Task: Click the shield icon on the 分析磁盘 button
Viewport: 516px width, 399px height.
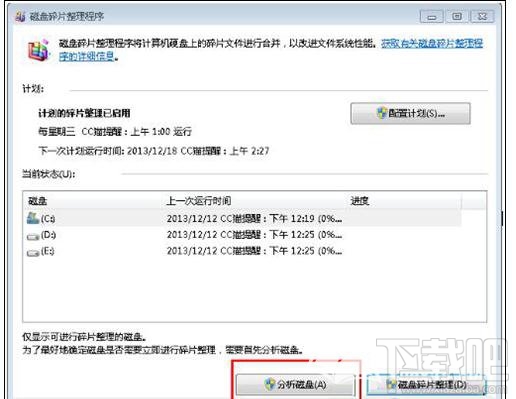Action: pyautogui.click(x=269, y=384)
